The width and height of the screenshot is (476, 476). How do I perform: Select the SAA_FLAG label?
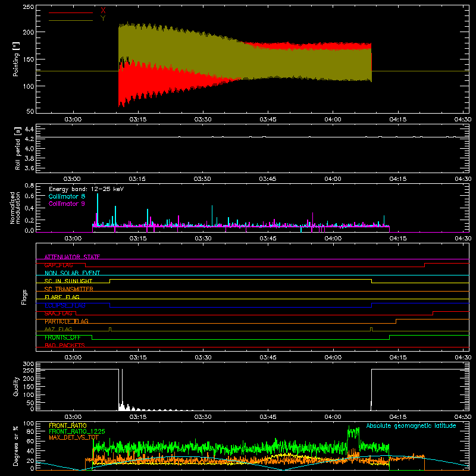[x=58, y=313]
